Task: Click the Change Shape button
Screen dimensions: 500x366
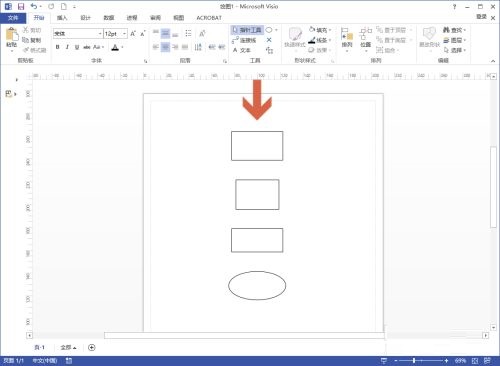Action: click(x=429, y=38)
